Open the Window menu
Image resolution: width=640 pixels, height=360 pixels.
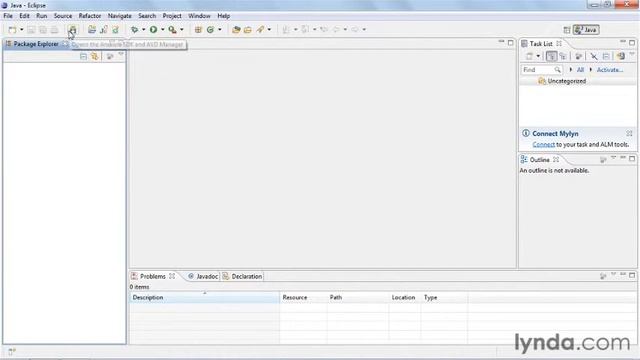pyautogui.click(x=199, y=16)
